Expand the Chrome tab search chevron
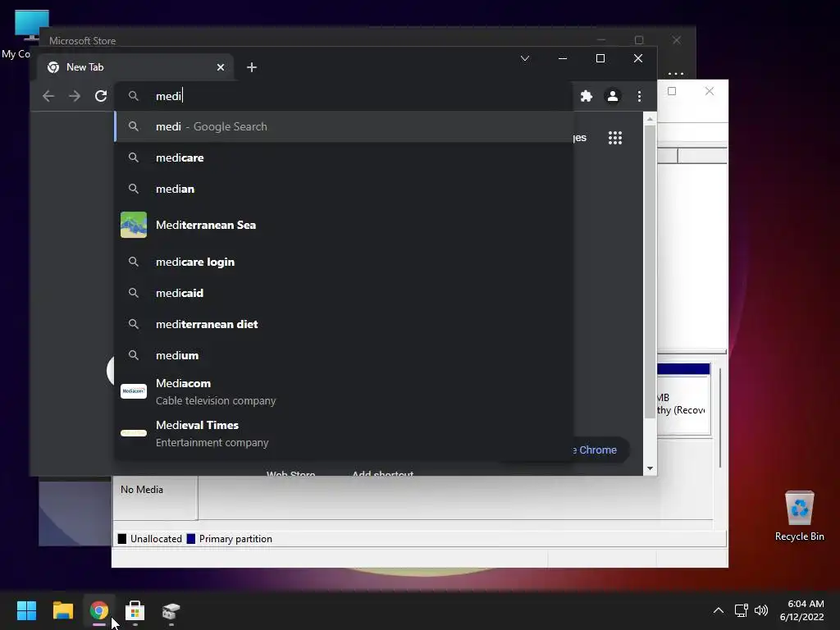The height and width of the screenshot is (630, 840). (525, 58)
